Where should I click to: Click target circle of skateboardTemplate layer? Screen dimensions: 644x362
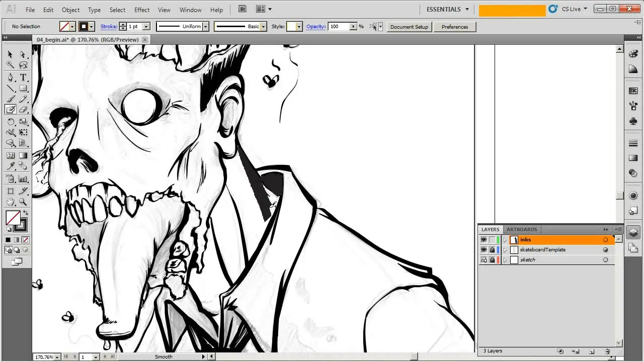605,250
